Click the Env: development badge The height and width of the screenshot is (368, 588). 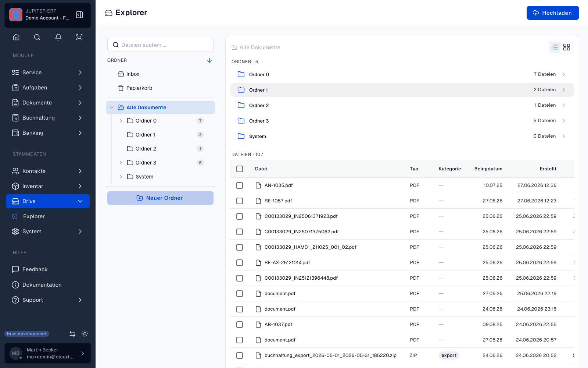pos(27,334)
